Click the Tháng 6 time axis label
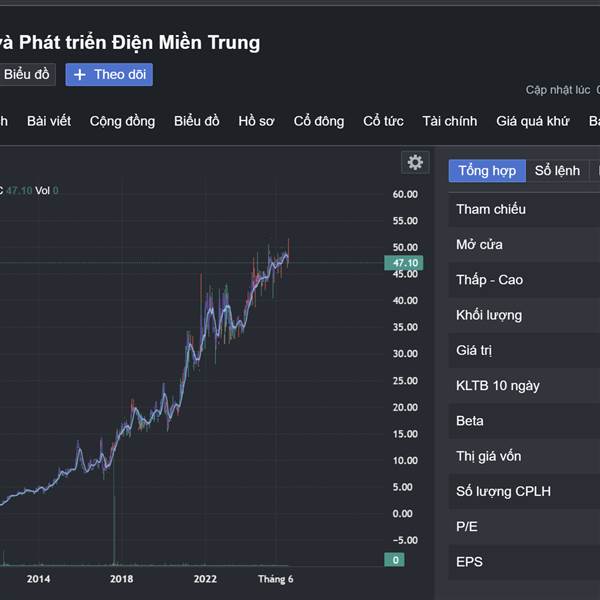The height and width of the screenshot is (600, 600). (275, 579)
